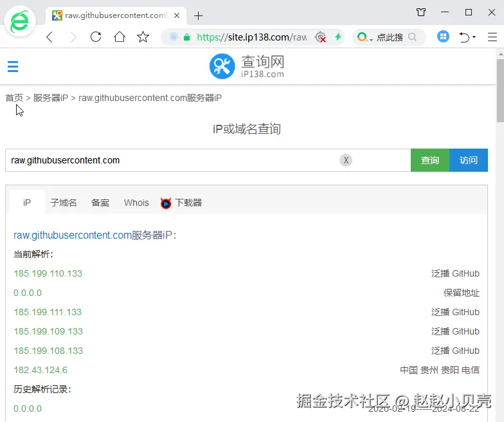The image size is (504, 422).
Task: Click the address bar URL
Action: (x=252, y=37)
